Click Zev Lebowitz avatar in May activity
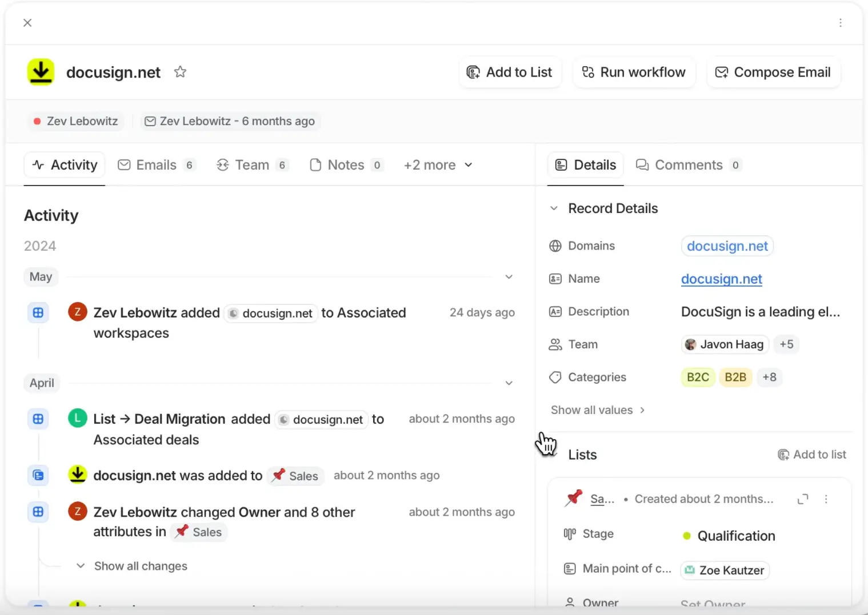 click(x=77, y=312)
